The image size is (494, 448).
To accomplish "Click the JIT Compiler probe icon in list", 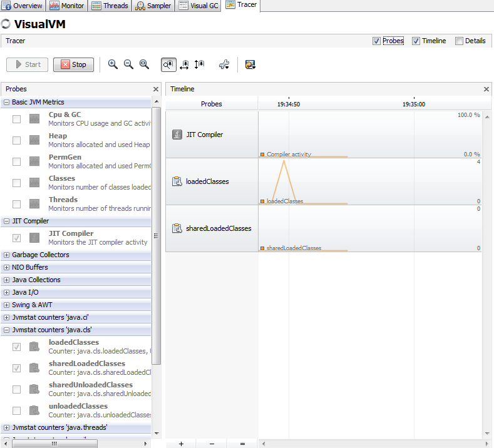I will tap(34, 238).
